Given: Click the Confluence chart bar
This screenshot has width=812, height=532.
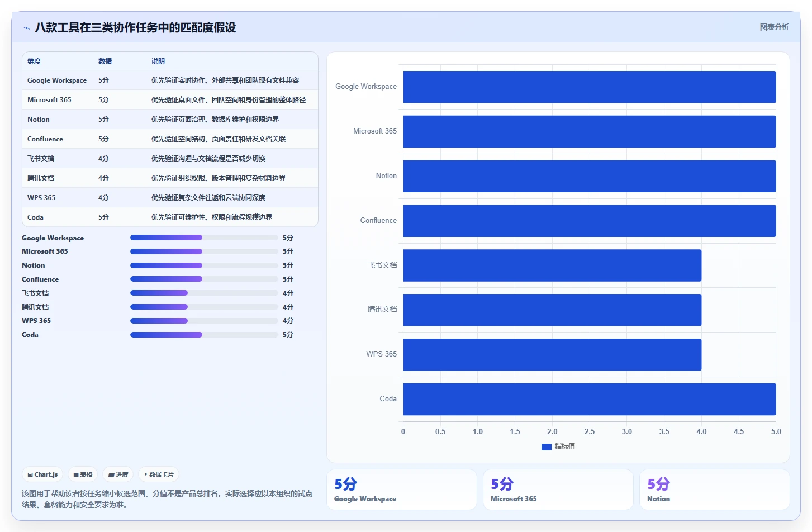Looking at the screenshot, I should coord(590,221).
